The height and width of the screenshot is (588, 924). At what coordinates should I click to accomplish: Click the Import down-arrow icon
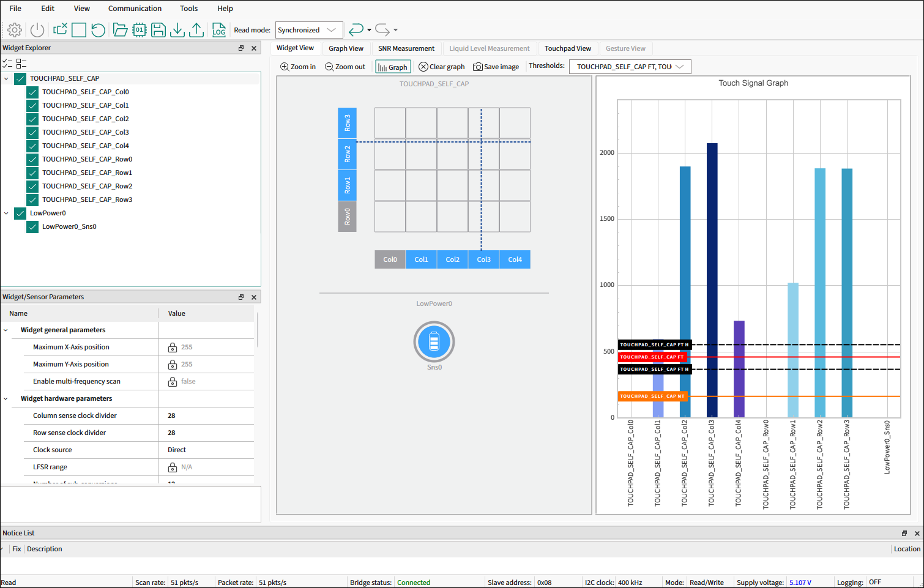[x=177, y=30]
